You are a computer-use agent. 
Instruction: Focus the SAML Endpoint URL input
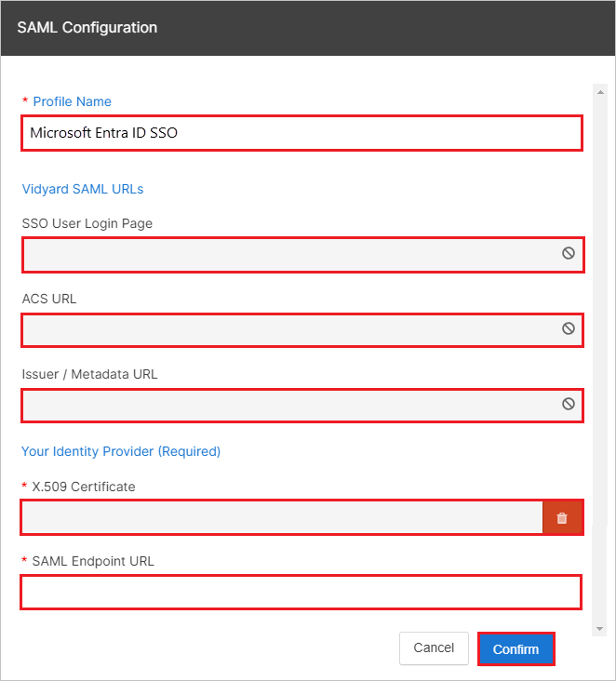pyautogui.click(x=301, y=593)
